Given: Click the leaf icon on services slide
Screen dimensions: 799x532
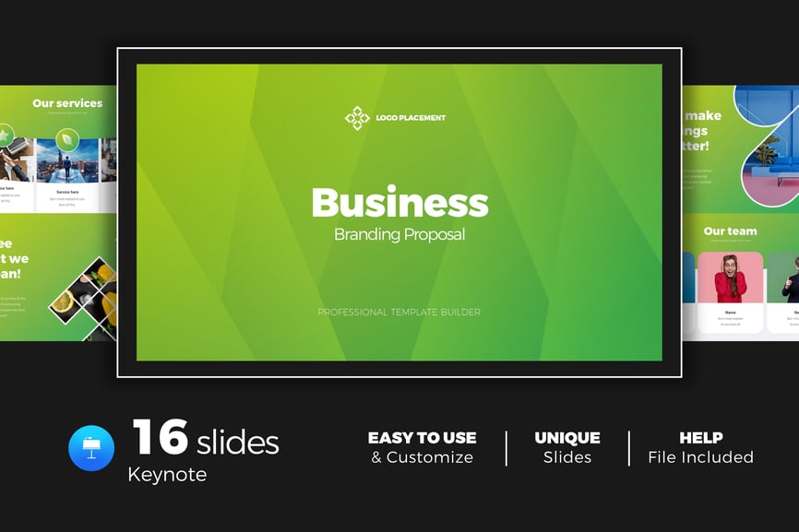Looking at the screenshot, I should [x=67, y=139].
